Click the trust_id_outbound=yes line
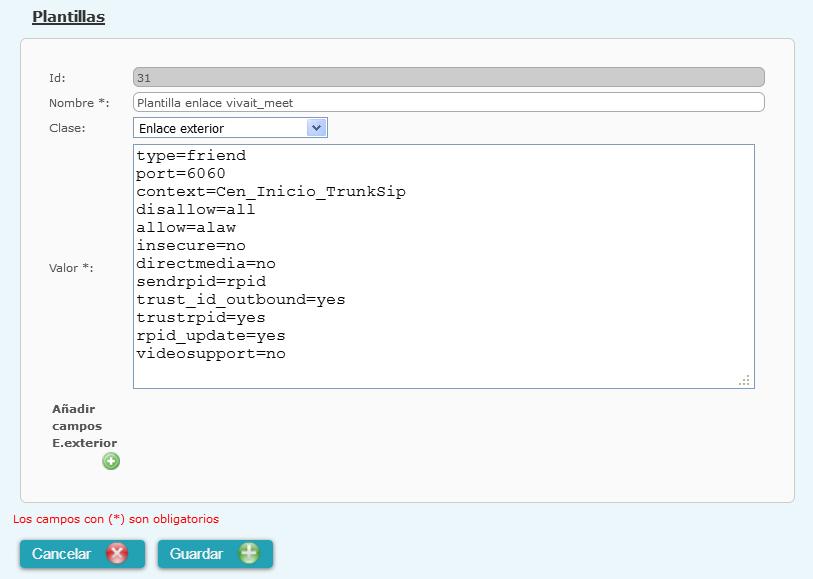 pyautogui.click(x=241, y=300)
